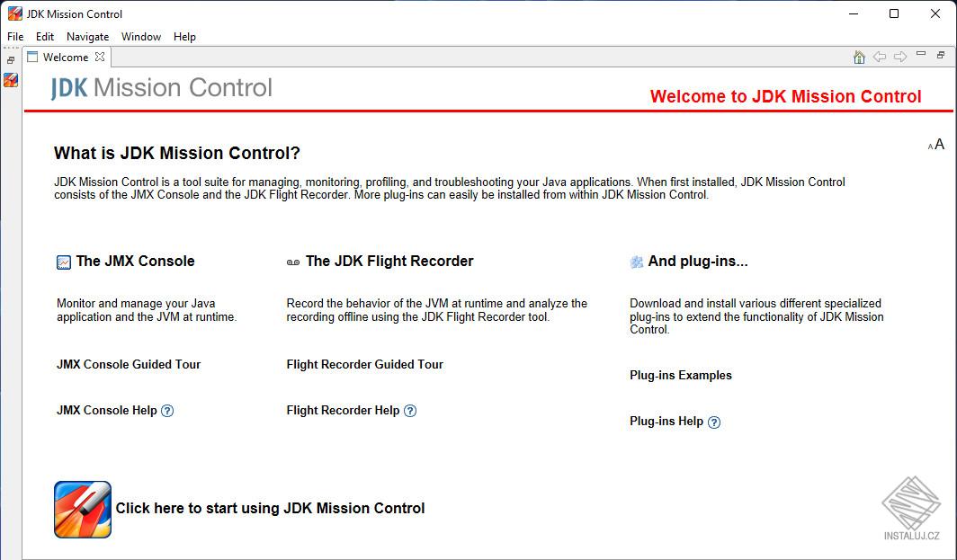Open the Window menu
This screenshot has width=957, height=560.
tap(141, 37)
